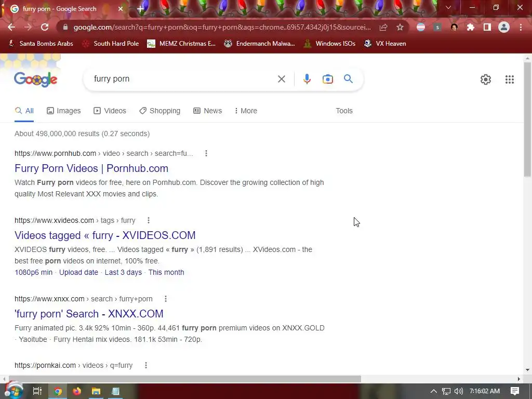Image resolution: width=532 pixels, height=399 pixels.
Task: Open the Notepad taskbar icon
Action: (x=115, y=391)
